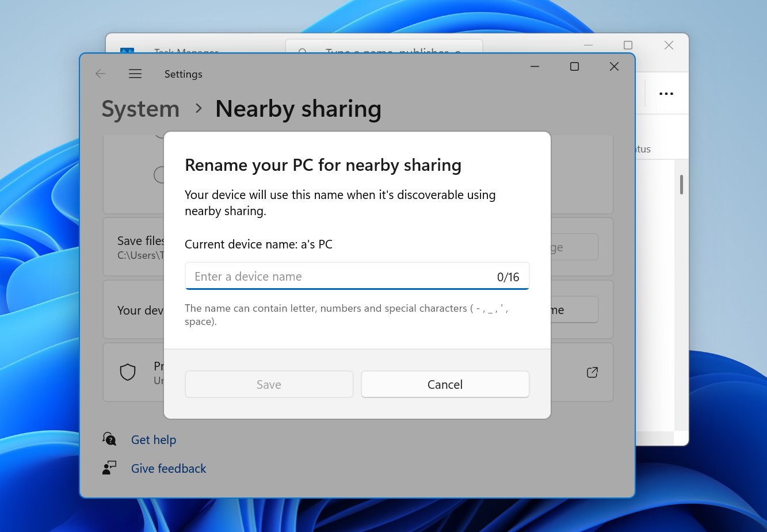
Task: Click the Task Manager scrollbar thumb
Action: (681, 185)
